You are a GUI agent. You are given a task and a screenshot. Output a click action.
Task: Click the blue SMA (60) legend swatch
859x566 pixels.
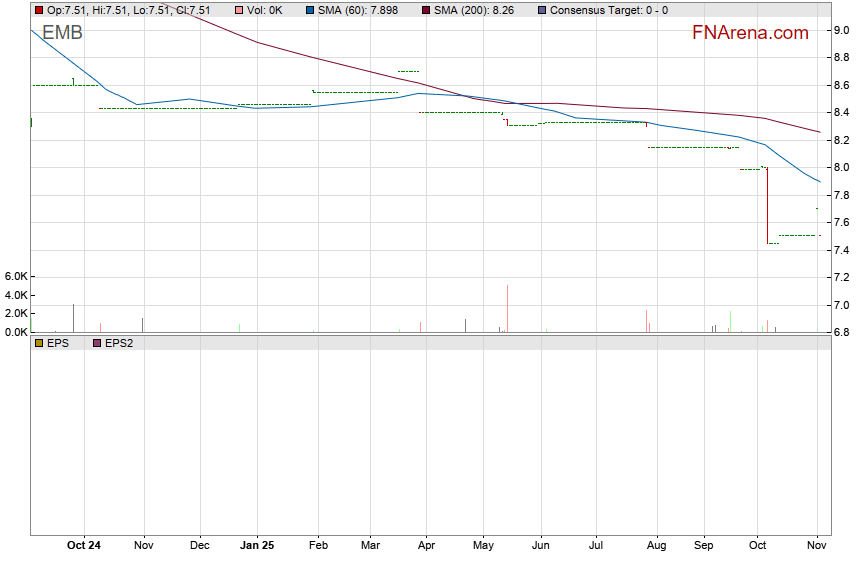[308, 10]
